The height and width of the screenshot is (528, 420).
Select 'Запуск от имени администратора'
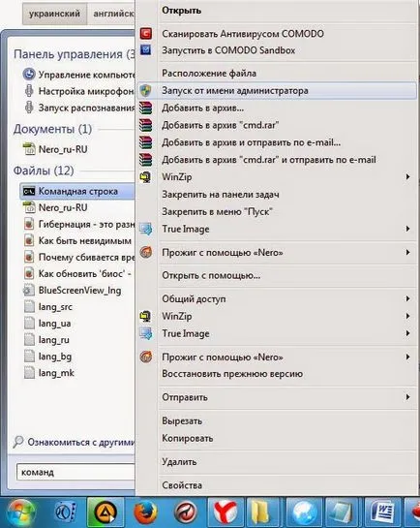point(277,90)
